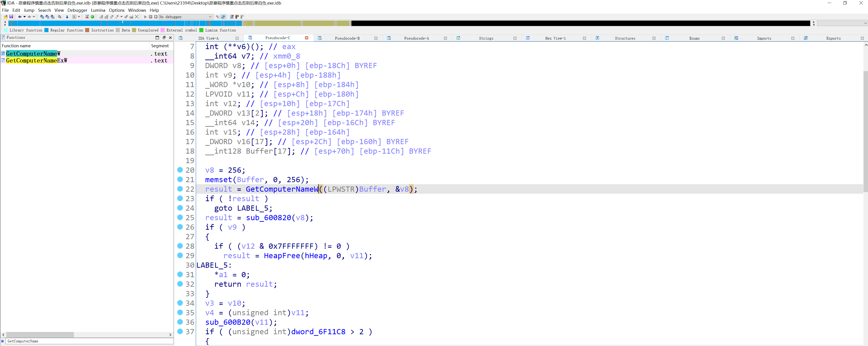Click the Segment column header
The width and height of the screenshot is (868, 346).
coord(160,46)
